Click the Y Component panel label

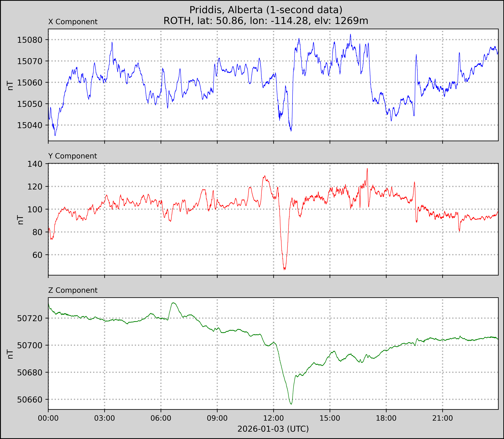[x=73, y=156]
